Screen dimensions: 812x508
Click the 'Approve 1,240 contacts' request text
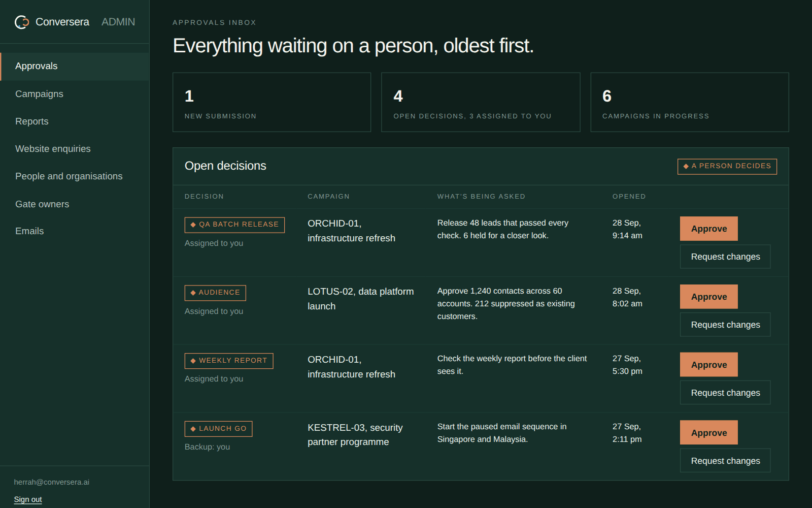click(506, 303)
